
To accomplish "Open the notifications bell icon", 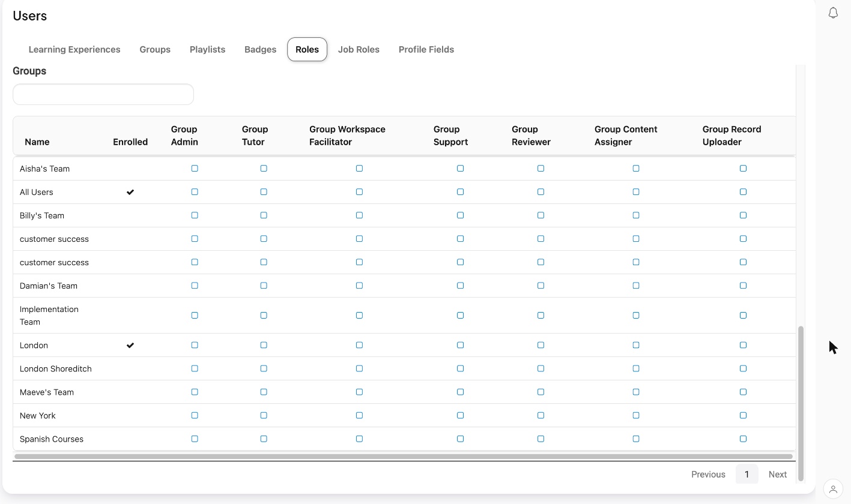I will [833, 13].
